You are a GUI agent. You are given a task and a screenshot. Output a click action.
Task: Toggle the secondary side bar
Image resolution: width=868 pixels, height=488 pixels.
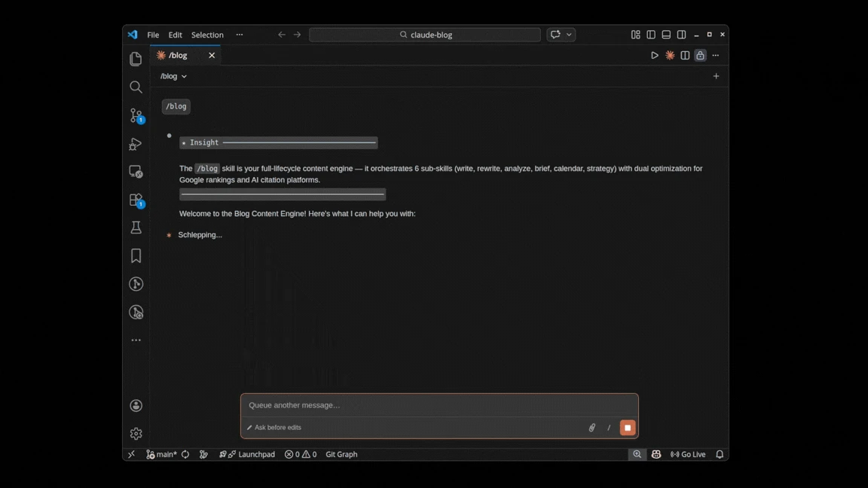click(681, 35)
